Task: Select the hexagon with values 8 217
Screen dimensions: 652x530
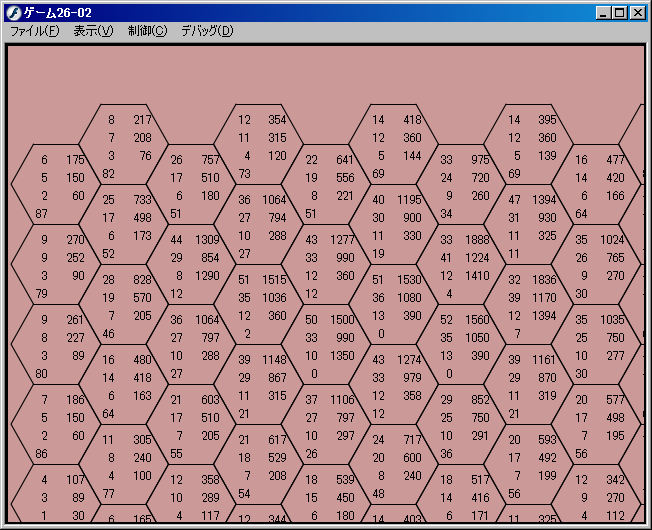Action: point(123,144)
